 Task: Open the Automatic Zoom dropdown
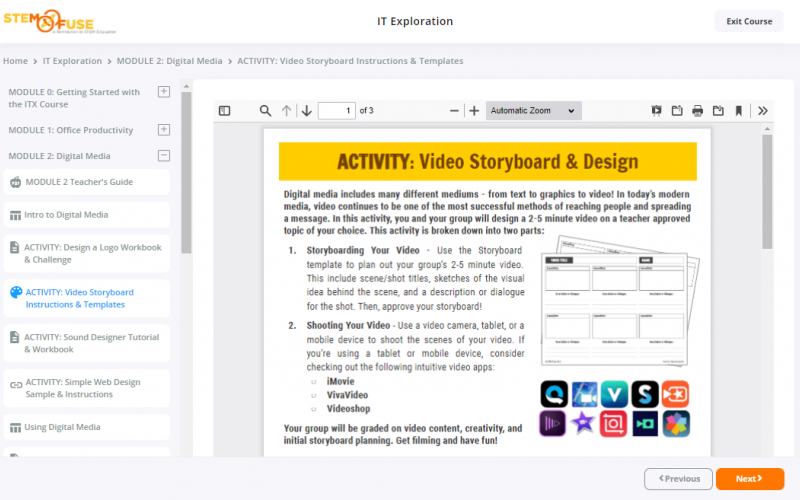tap(533, 111)
